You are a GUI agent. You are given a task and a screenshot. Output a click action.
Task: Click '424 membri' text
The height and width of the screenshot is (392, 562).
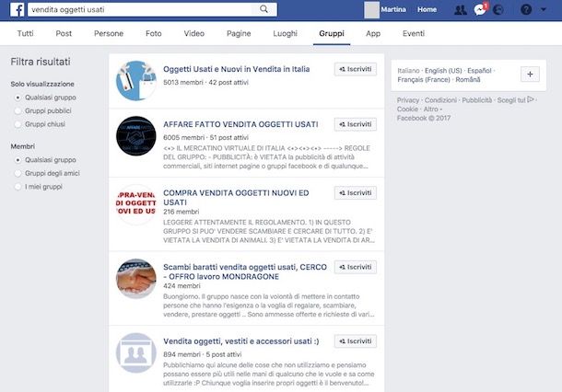pyautogui.click(x=181, y=286)
